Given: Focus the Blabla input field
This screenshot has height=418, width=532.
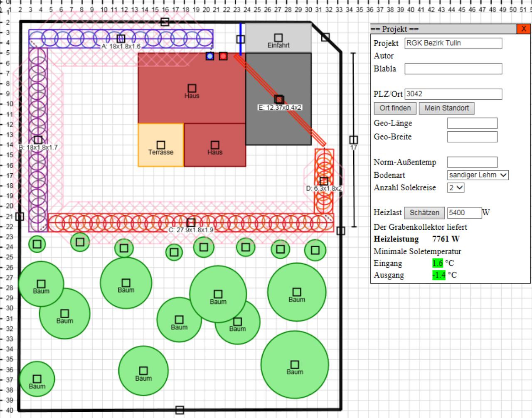Looking at the screenshot, I should tap(453, 69).
